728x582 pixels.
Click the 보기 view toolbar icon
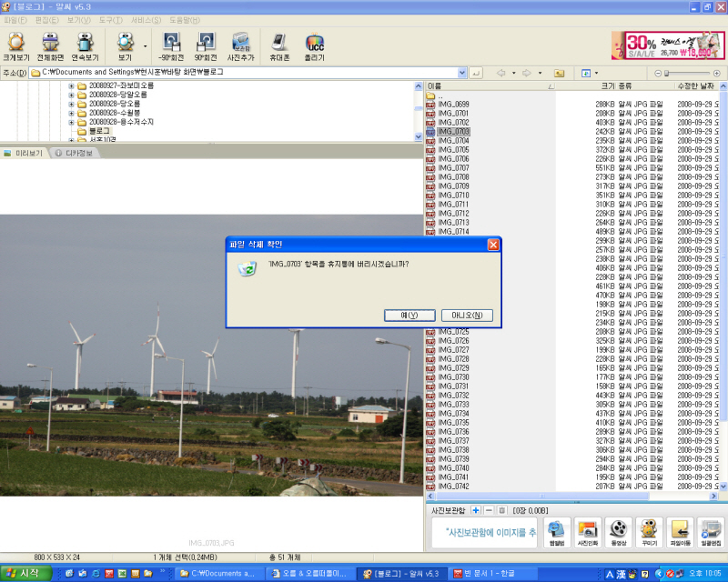pos(125,46)
